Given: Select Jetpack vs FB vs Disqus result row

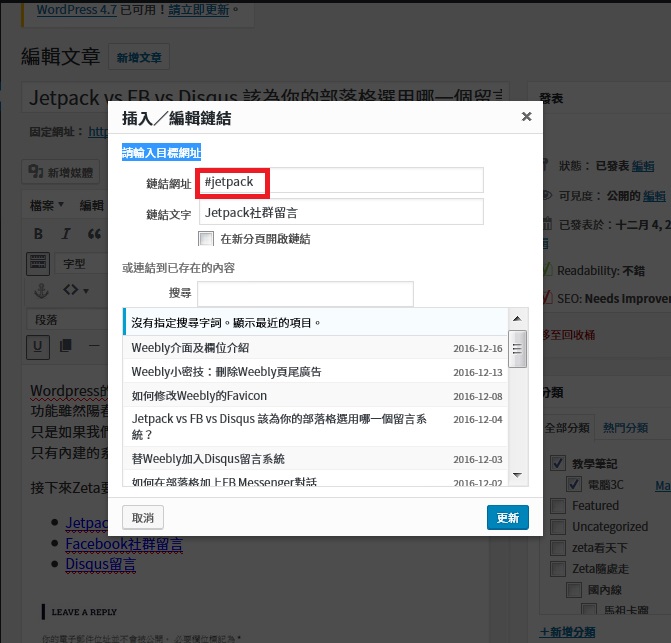Looking at the screenshot, I should point(315,427).
